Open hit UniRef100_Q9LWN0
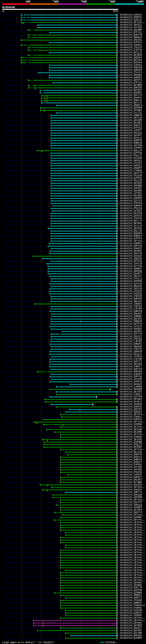This screenshot has height=644, width=146. 131,30
